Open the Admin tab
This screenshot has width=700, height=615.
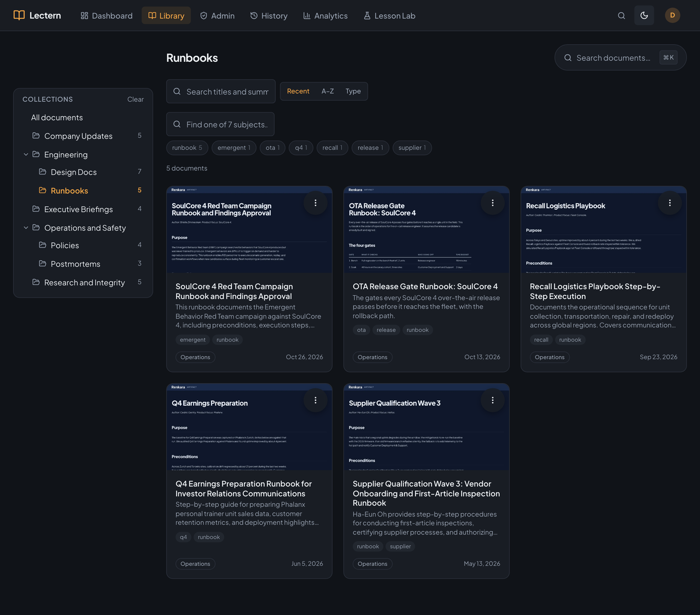217,16
